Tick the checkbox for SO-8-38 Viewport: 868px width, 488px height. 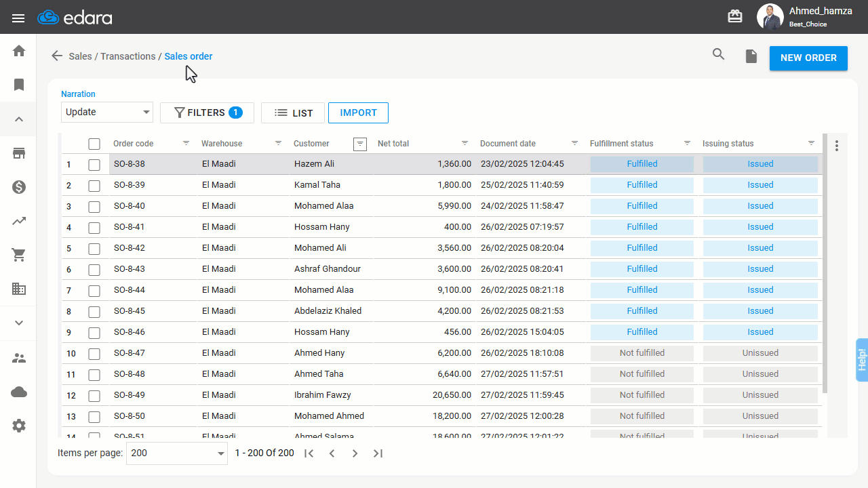[x=94, y=165]
